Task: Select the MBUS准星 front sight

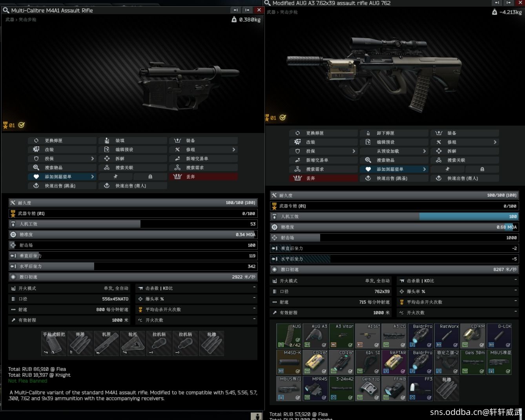Action: 499,362
